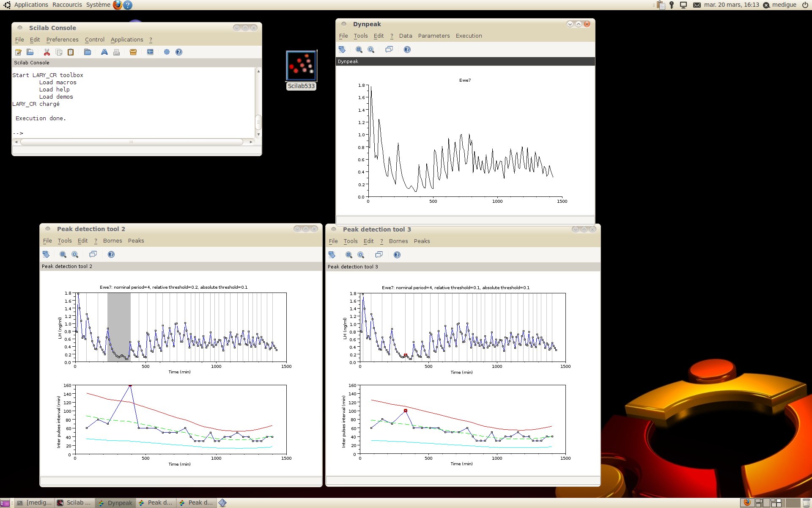Click original view icon in Peak detection tool 3
812x508 pixels.
(361, 255)
